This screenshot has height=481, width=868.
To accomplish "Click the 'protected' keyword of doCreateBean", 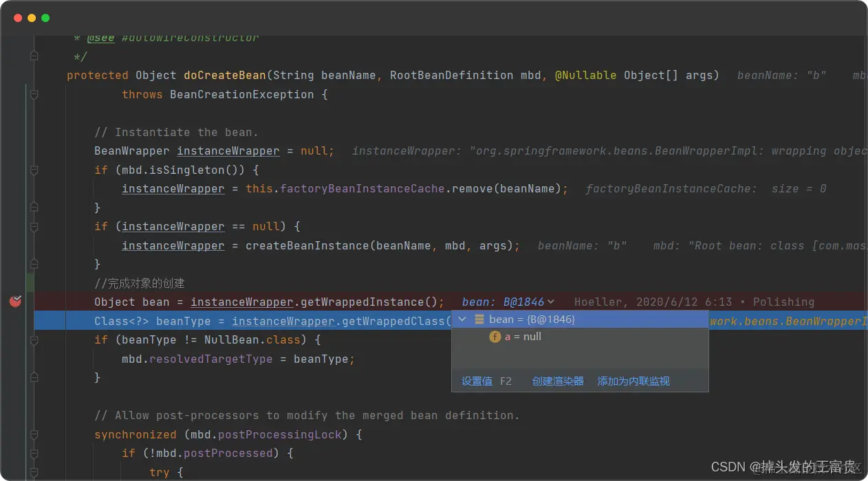I will 98,76.
